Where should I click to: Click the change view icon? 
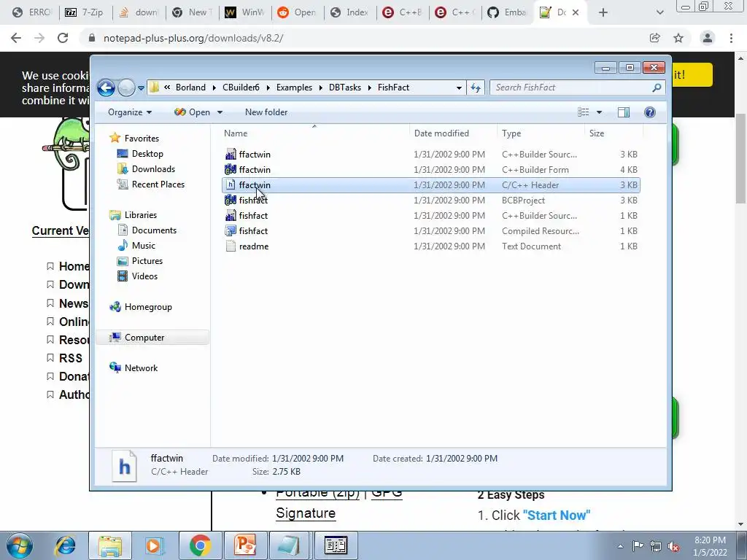coord(583,112)
